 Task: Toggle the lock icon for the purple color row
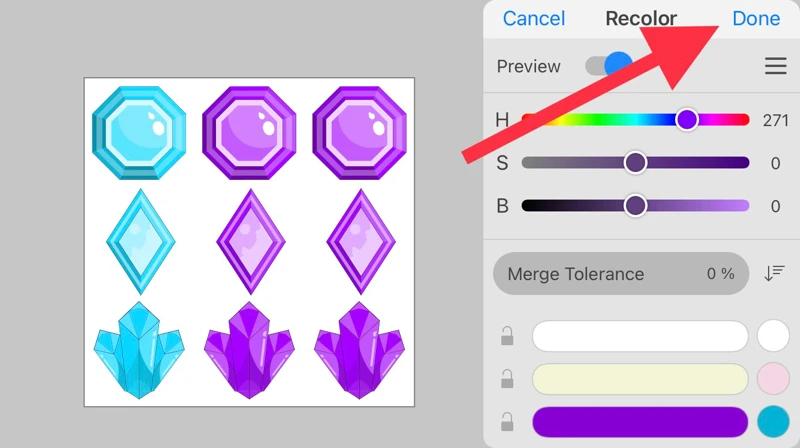[x=507, y=421]
